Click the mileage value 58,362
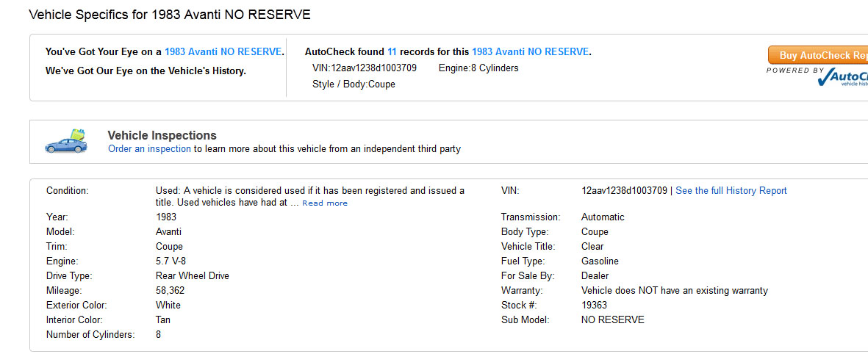The height and width of the screenshot is (354, 868). click(170, 291)
